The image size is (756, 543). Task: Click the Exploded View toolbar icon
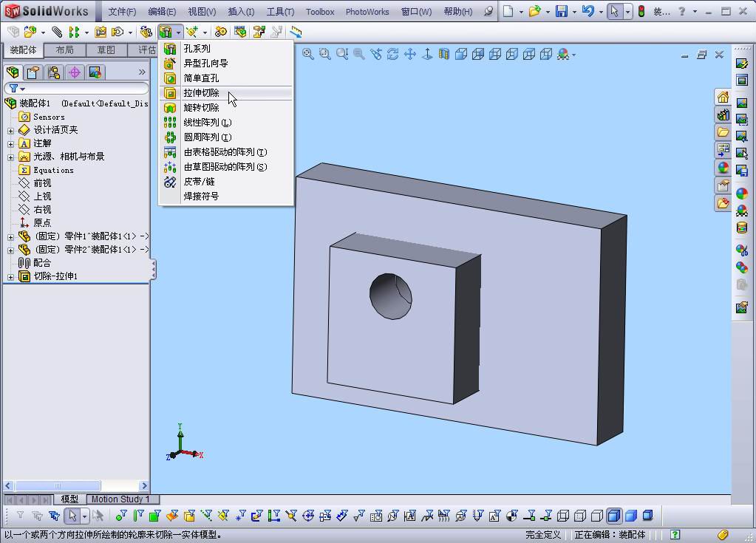(x=259, y=32)
